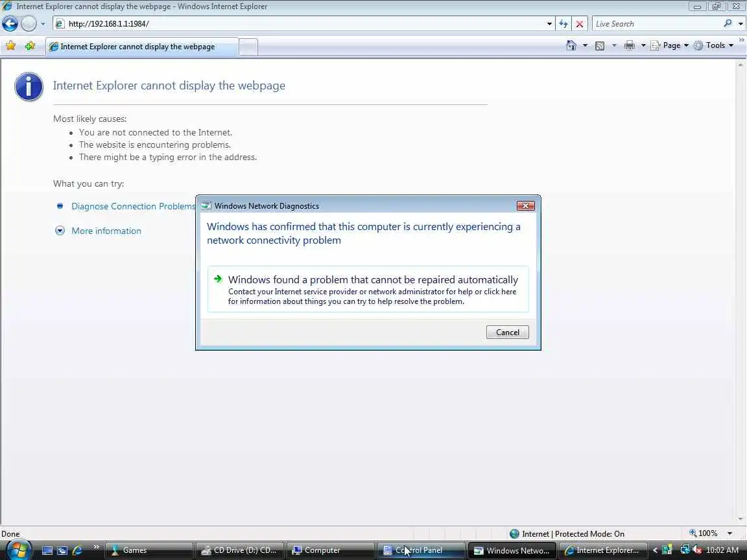Switch to the Internet Explorer taskbar button
The height and width of the screenshot is (560, 747).
point(602,550)
